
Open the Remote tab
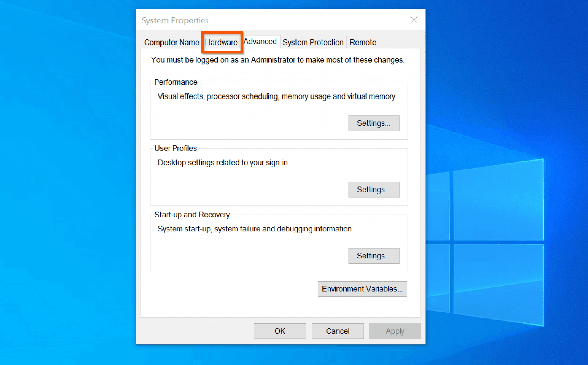[362, 42]
